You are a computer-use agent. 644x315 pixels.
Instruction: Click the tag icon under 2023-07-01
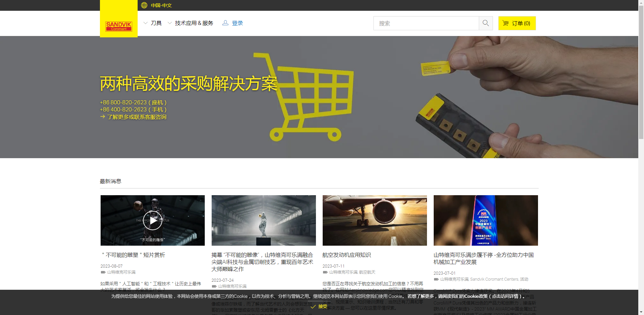coord(436,279)
